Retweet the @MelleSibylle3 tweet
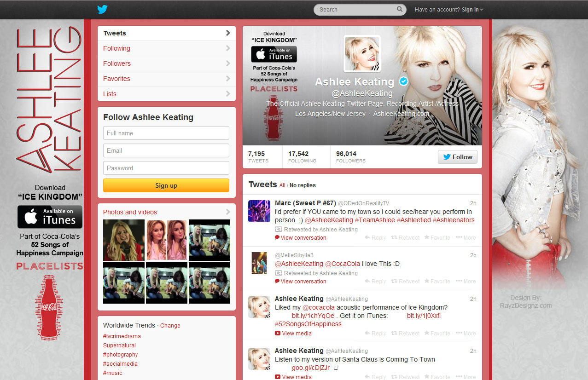The width and height of the screenshot is (588, 380). pos(405,282)
